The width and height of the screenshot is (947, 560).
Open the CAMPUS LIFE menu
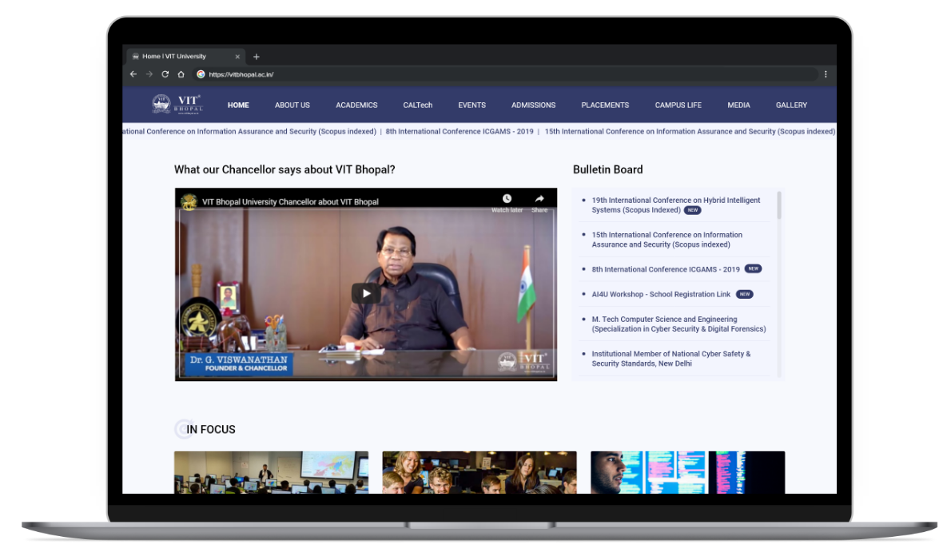click(x=678, y=105)
